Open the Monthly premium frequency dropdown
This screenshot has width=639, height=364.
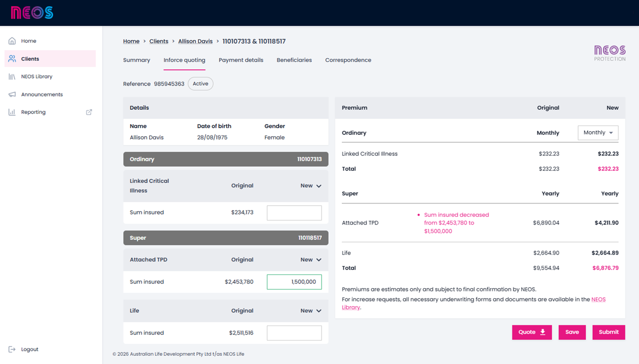click(598, 133)
